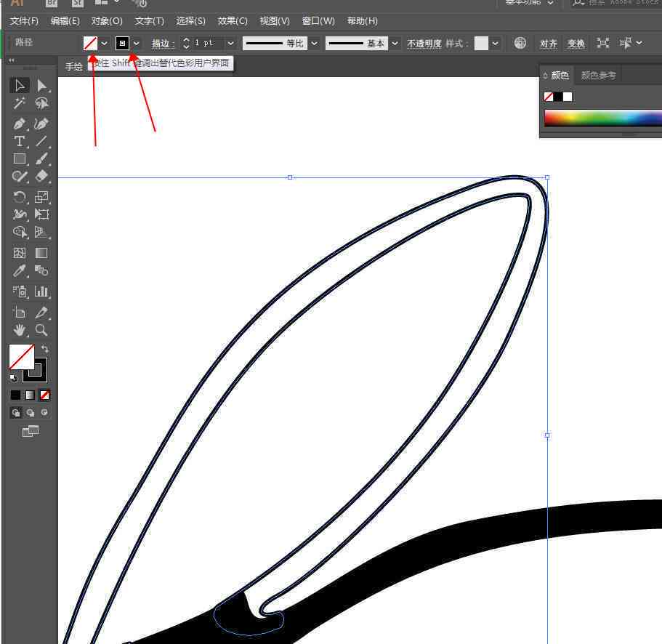The height and width of the screenshot is (644, 662).
Task: Choose the Scale tool
Action: [x=41, y=197]
